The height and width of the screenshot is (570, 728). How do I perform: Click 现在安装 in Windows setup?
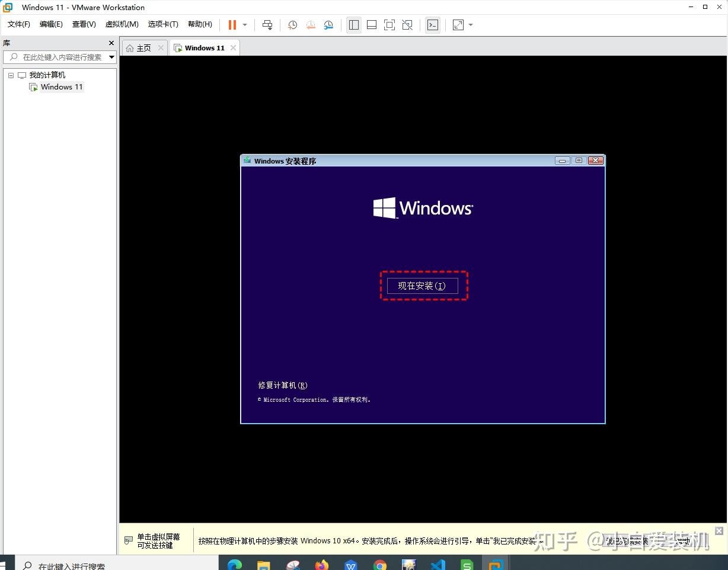coord(422,286)
